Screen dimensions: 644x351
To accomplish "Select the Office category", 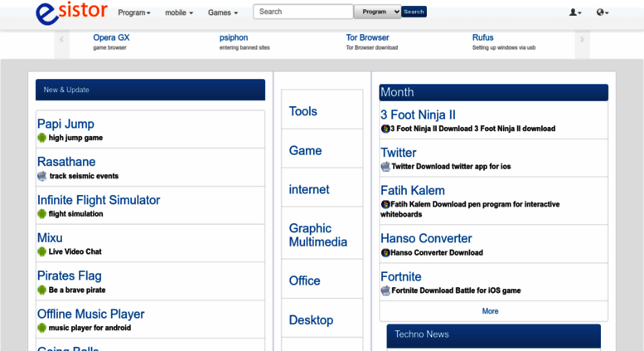I will tap(304, 280).
